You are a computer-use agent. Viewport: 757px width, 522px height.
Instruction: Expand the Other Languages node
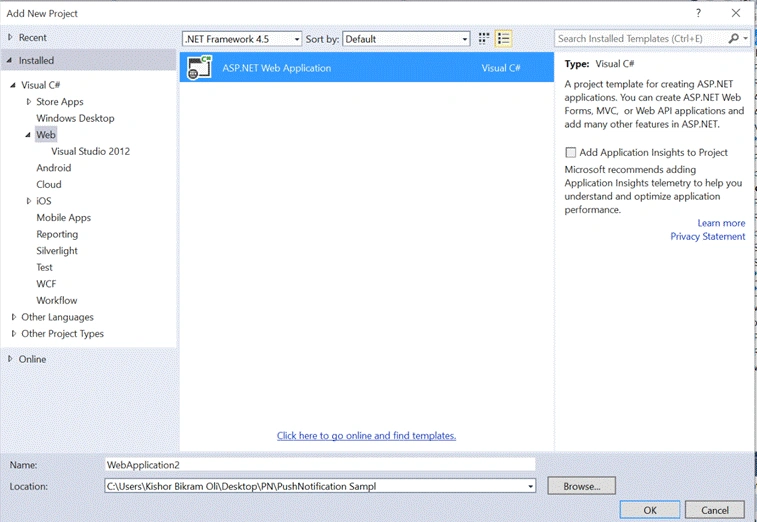(x=14, y=317)
